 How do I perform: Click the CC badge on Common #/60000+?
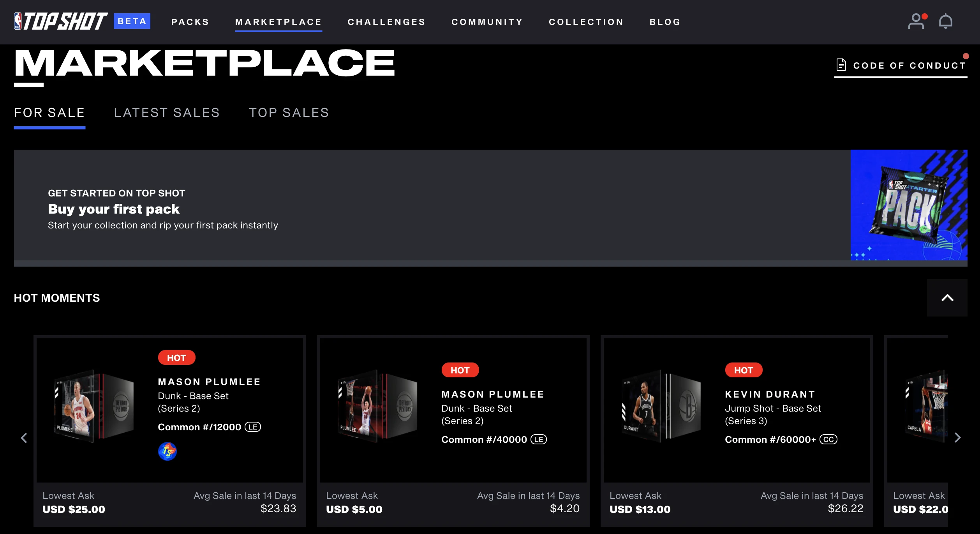[x=828, y=440]
